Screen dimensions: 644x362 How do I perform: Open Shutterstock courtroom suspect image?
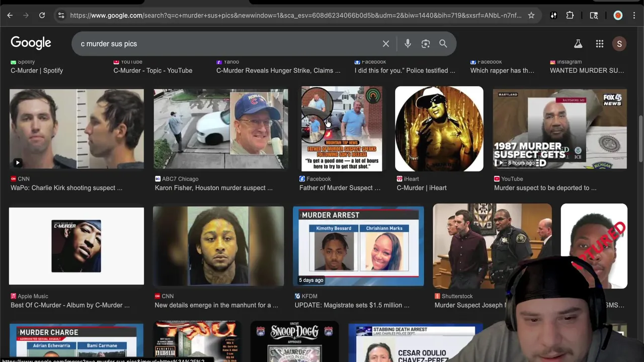tap(492, 246)
